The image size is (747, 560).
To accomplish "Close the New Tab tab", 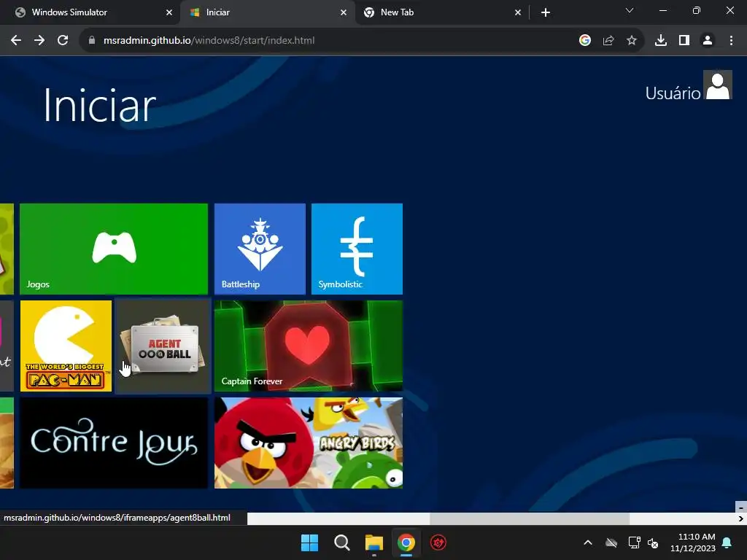I will 518,12.
